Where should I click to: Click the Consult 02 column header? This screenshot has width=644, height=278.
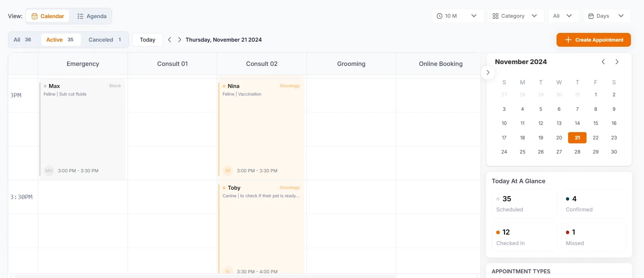[x=262, y=64]
